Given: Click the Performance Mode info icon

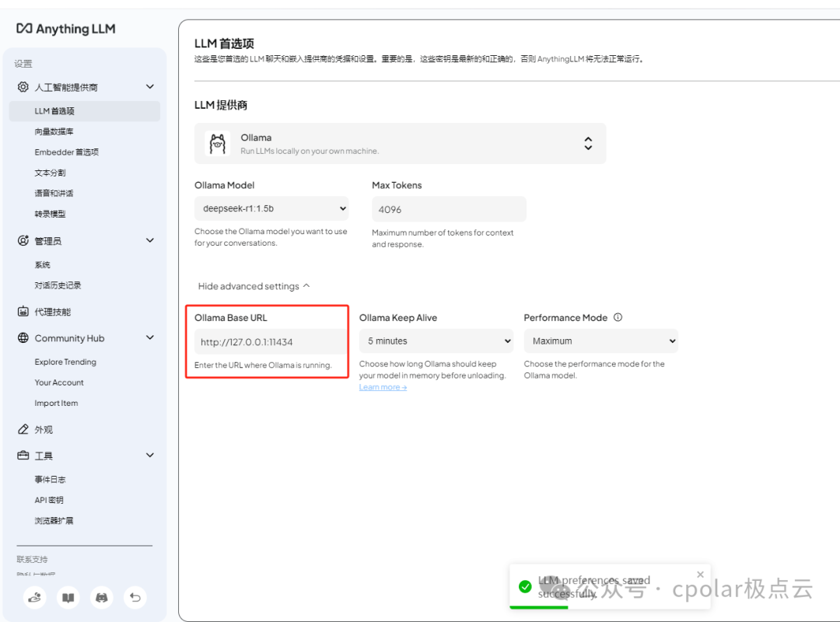Looking at the screenshot, I should pyautogui.click(x=618, y=317).
